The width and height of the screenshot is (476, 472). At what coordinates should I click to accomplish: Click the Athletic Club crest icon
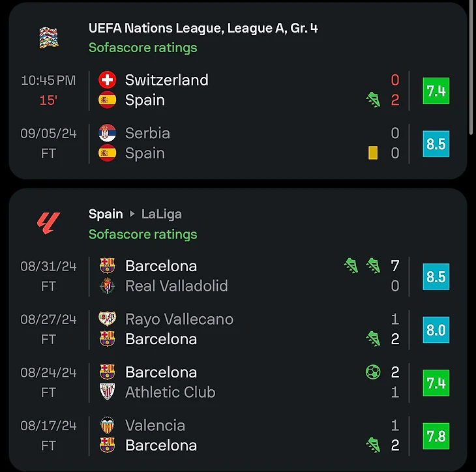coord(107,392)
